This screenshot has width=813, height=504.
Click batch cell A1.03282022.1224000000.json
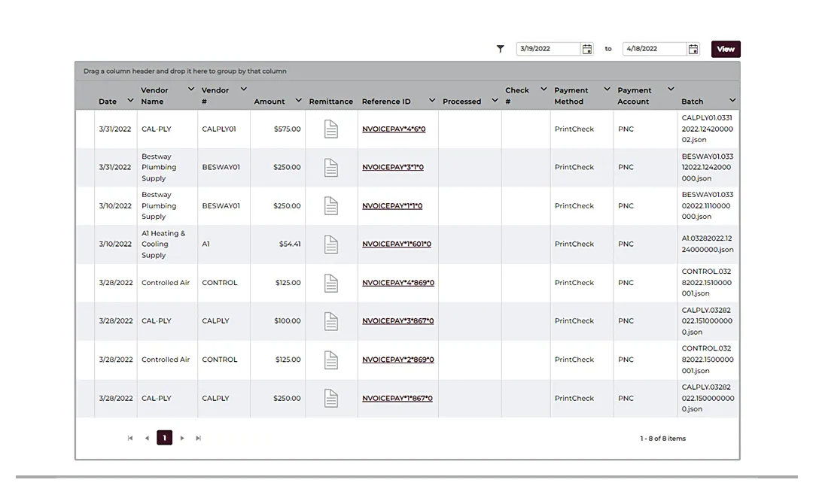pyautogui.click(x=707, y=244)
